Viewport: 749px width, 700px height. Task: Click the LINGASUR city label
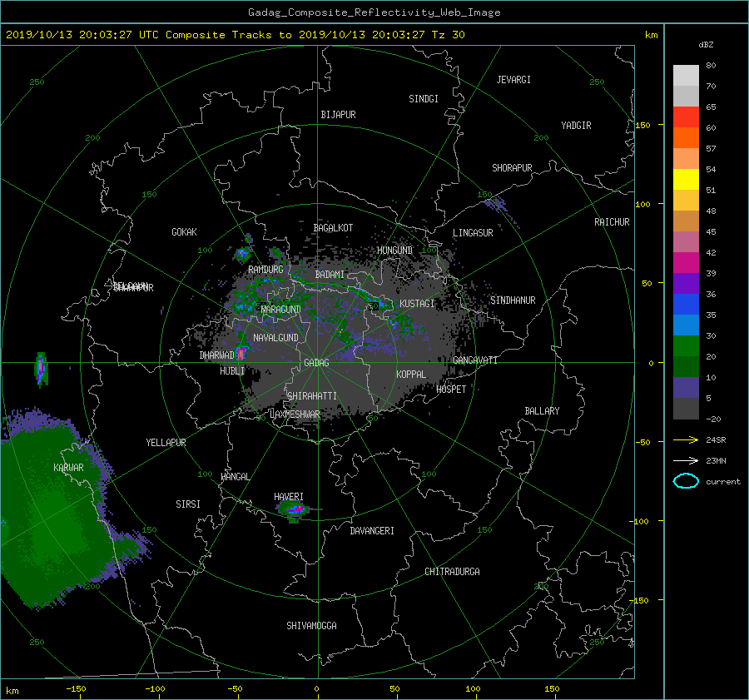(x=473, y=233)
